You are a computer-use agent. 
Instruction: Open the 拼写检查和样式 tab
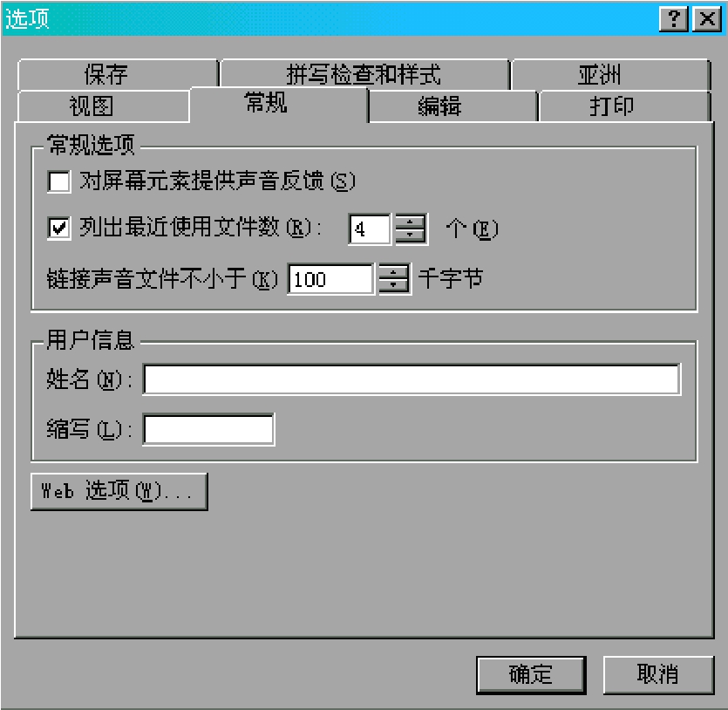point(364,74)
